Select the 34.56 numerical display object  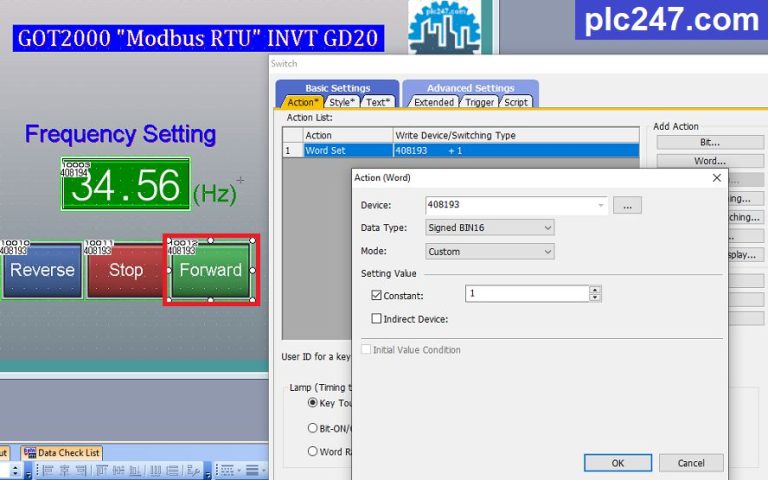(125, 184)
